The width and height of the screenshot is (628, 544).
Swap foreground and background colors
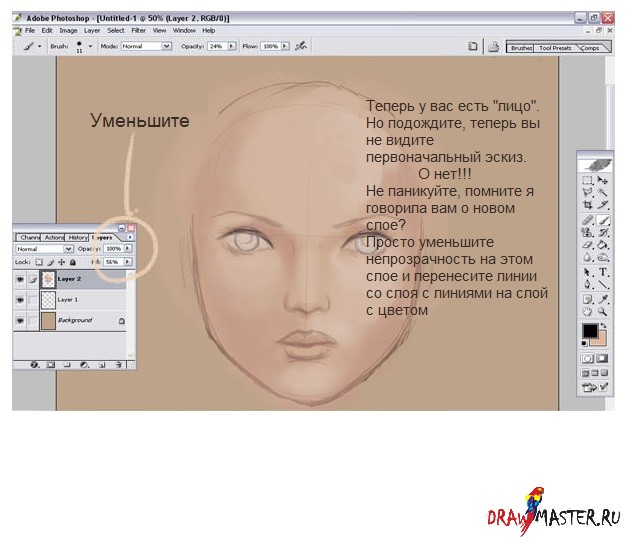(604, 326)
